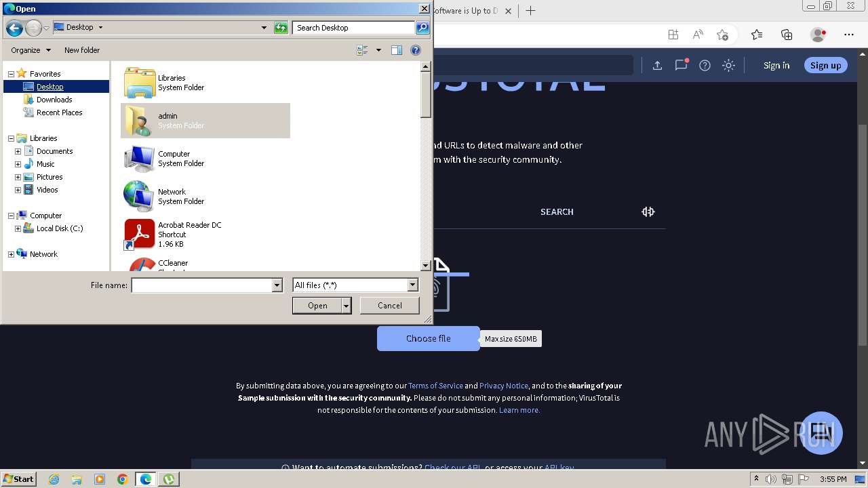Click VirusTotal upload icon in header
Image resolution: width=868 pixels, height=488 pixels.
[657, 66]
